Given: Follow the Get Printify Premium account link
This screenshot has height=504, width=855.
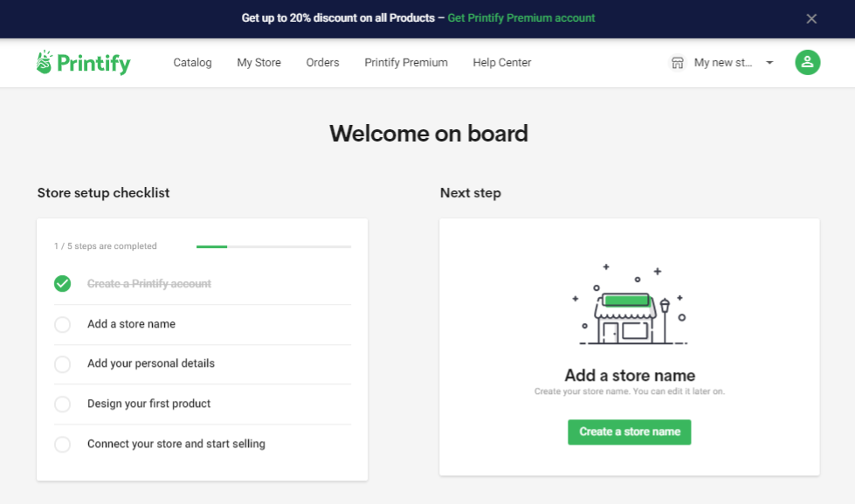Looking at the screenshot, I should [x=521, y=17].
